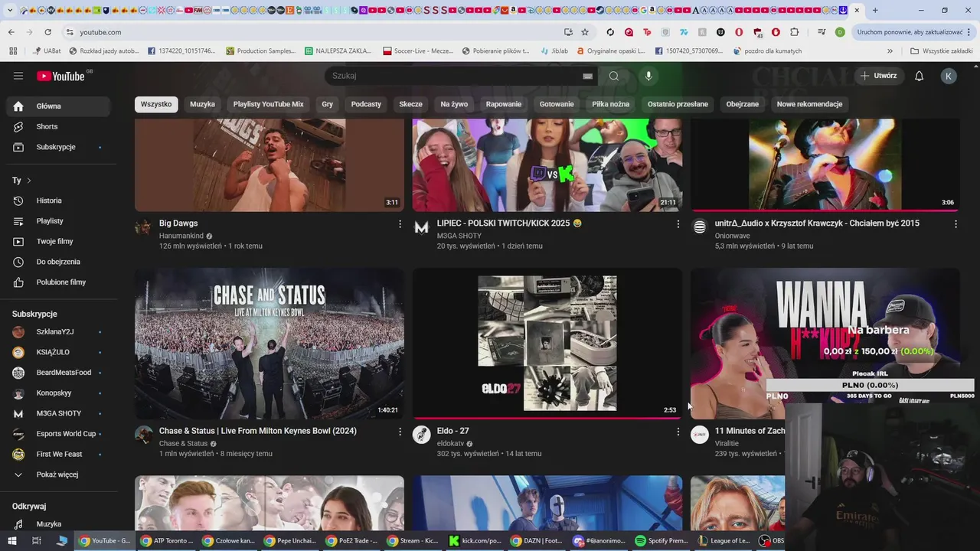Click the search magnifier button
Image resolution: width=980 pixels, height=551 pixels.
pyautogui.click(x=614, y=76)
